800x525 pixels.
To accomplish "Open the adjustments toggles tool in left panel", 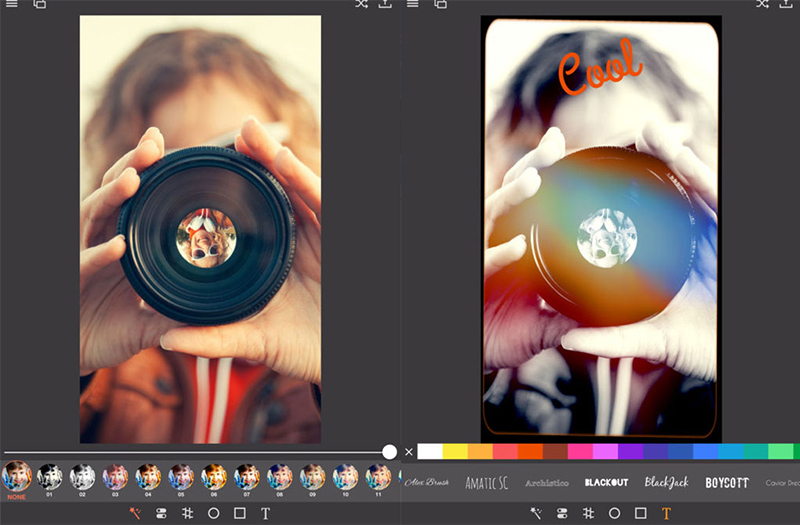I will [x=161, y=513].
